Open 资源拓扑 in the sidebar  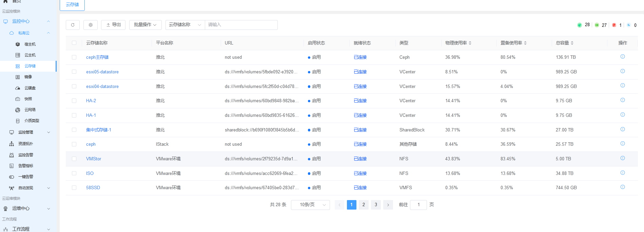[26, 144]
